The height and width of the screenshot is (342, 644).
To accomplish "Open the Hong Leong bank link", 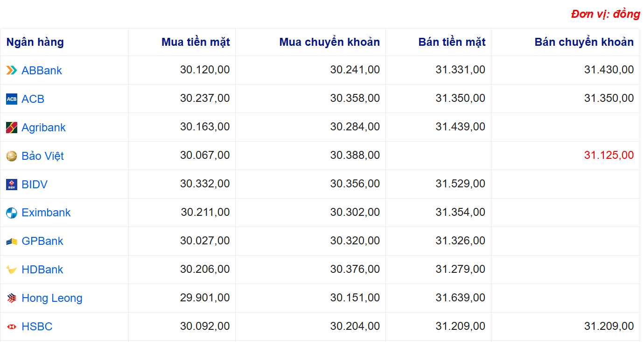I will click(x=52, y=298).
